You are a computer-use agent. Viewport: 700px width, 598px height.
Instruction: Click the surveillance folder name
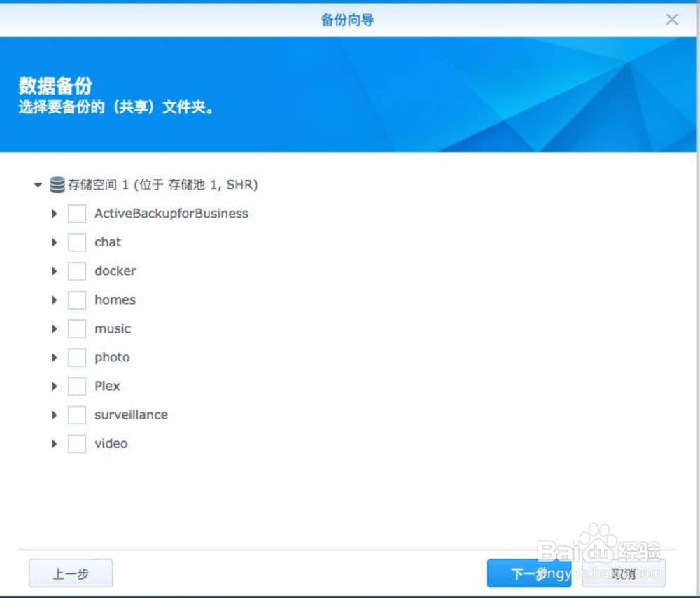tap(132, 415)
